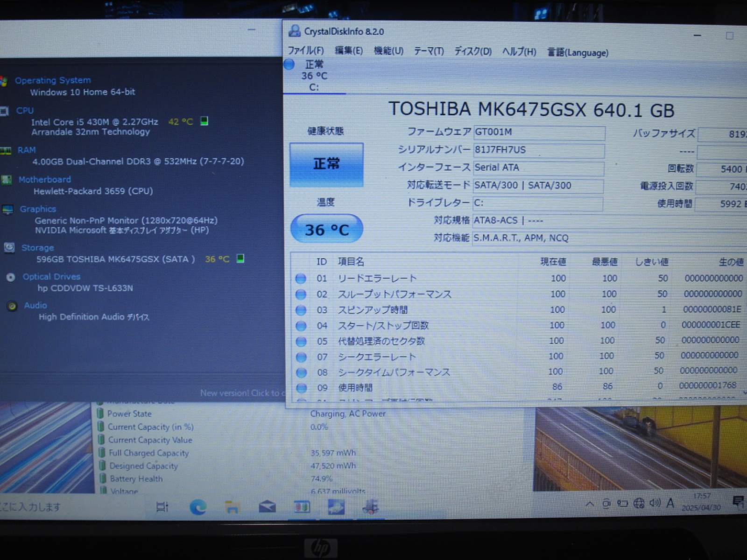Image resolution: width=747 pixels, height=560 pixels.
Task: Click the Task View taskbar icon
Action: click(162, 507)
